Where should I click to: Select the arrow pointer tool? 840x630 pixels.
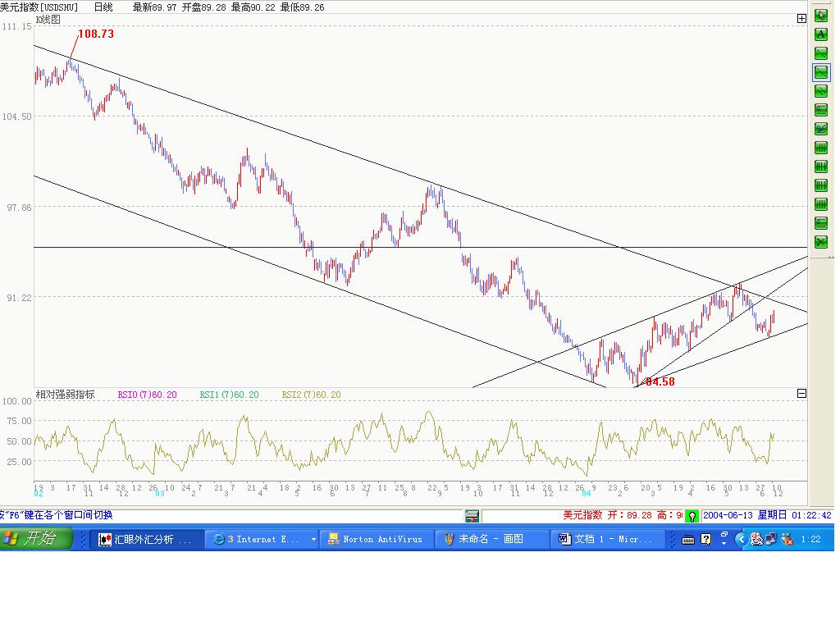point(820,16)
